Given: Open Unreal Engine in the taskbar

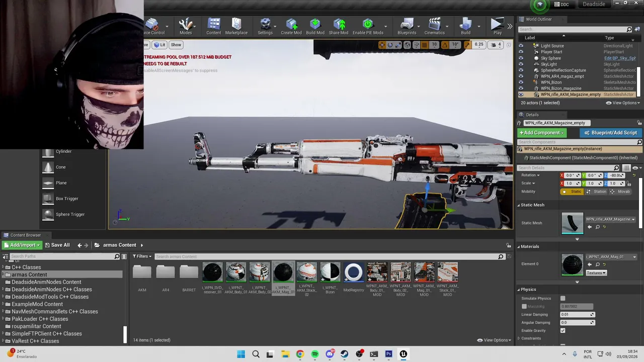Looking at the screenshot, I should [x=403, y=354].
